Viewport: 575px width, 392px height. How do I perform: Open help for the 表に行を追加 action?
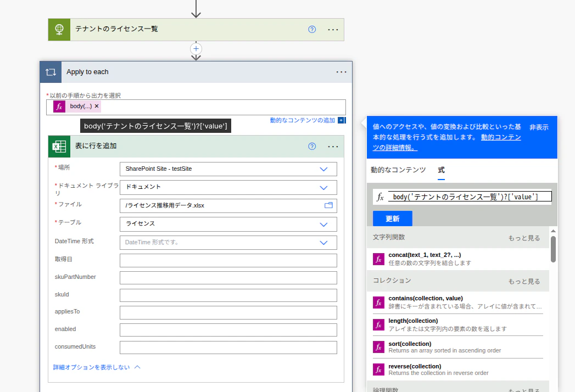pos(312,146)
